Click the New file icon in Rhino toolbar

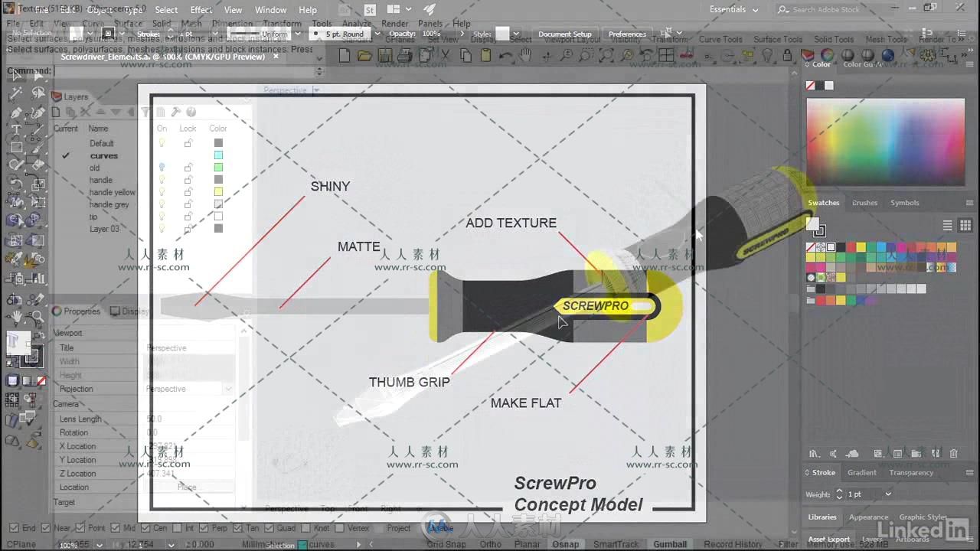click(345, 55)
